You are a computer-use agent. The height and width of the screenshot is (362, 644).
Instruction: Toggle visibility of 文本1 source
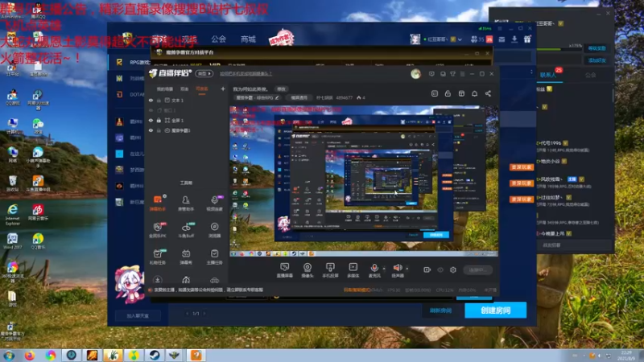point(151,100)
